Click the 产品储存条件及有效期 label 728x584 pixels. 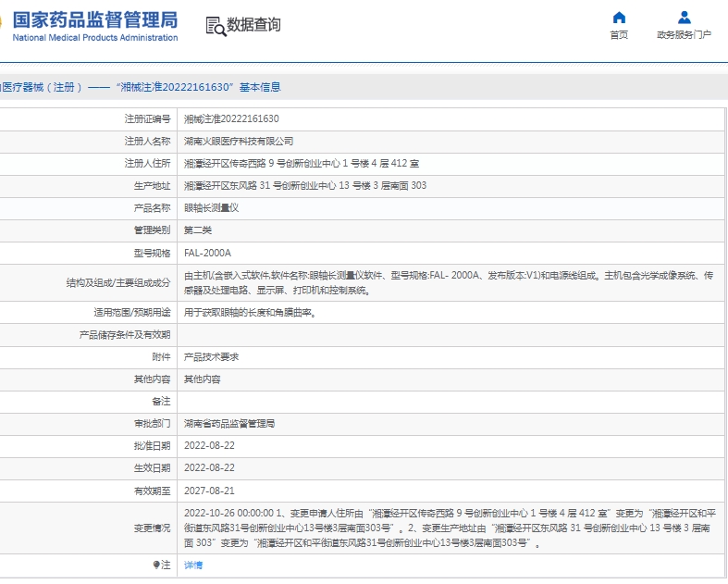pyautogui.click(x=125, y=335)
